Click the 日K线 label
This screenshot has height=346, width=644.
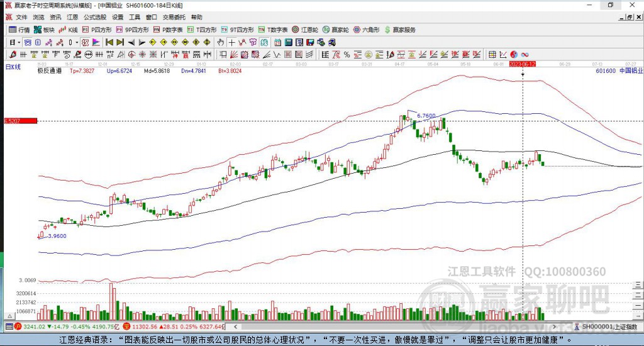point(13,67)
